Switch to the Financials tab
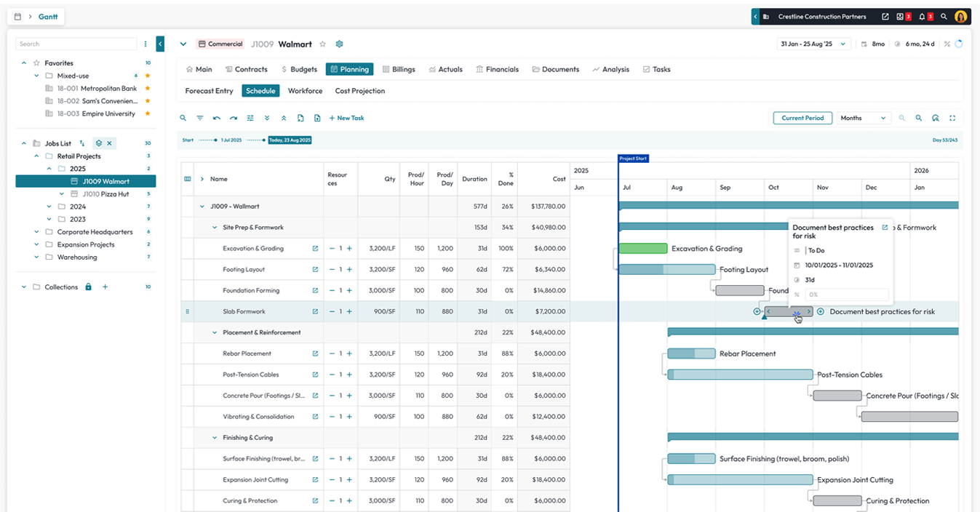 click(x=497, y=70)
